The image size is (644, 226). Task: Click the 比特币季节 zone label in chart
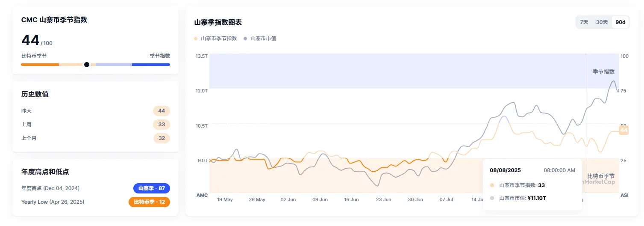pyautogui.click(x=600, y=176)
